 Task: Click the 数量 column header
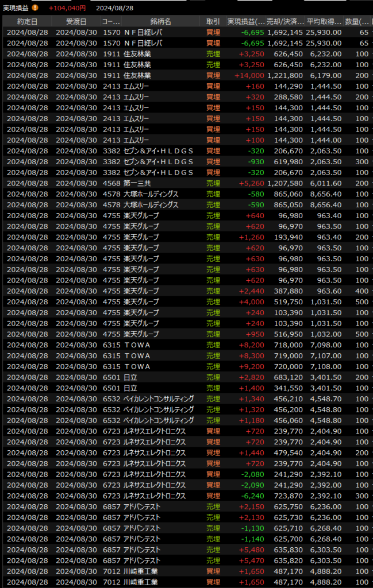point(356,21)
